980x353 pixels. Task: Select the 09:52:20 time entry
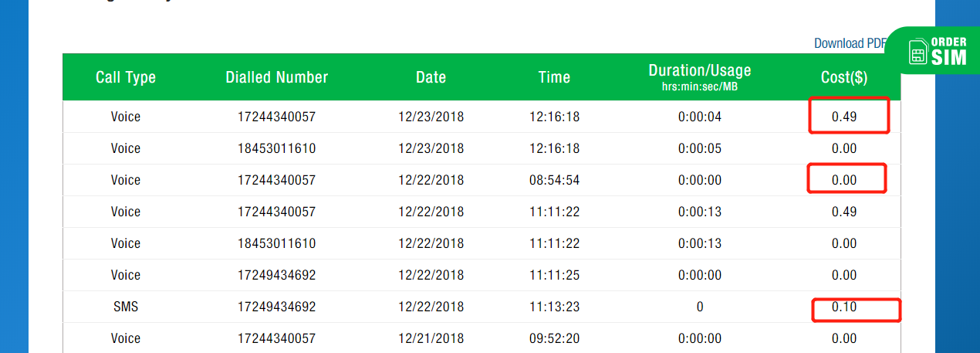tap(554, 338)
